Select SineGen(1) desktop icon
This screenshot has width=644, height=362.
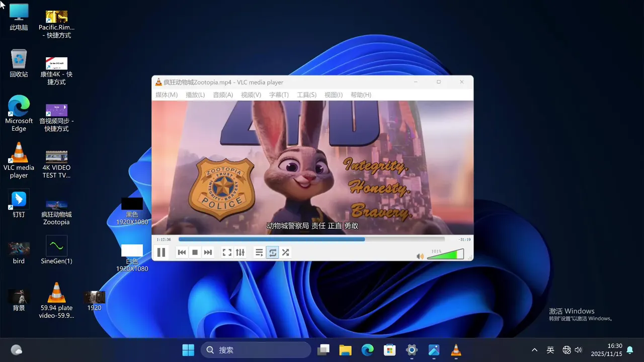click(56, 250)
